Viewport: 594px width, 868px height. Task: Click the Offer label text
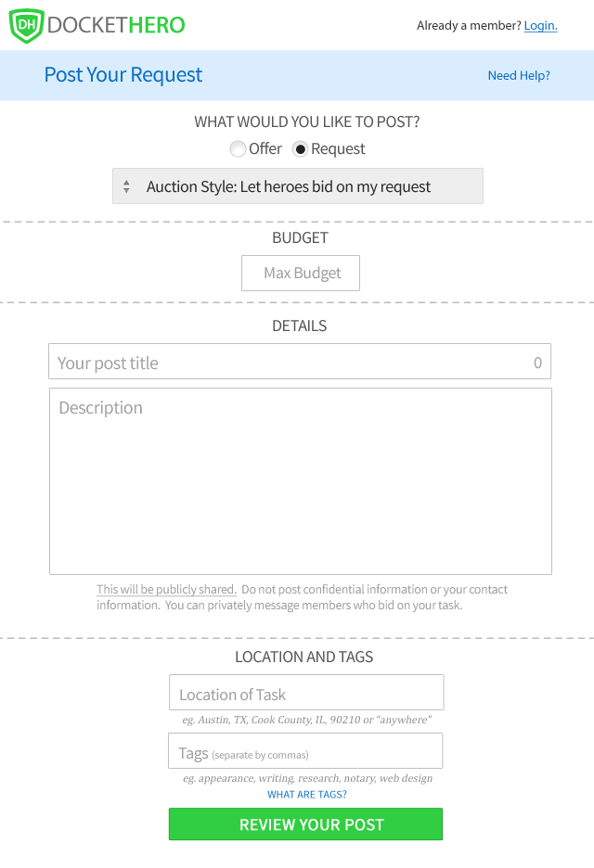coord(265,149)
